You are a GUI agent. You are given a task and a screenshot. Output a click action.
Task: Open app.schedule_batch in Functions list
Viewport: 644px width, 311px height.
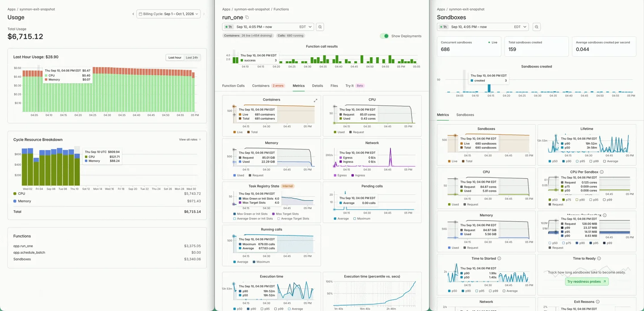(x=29, y=252)
